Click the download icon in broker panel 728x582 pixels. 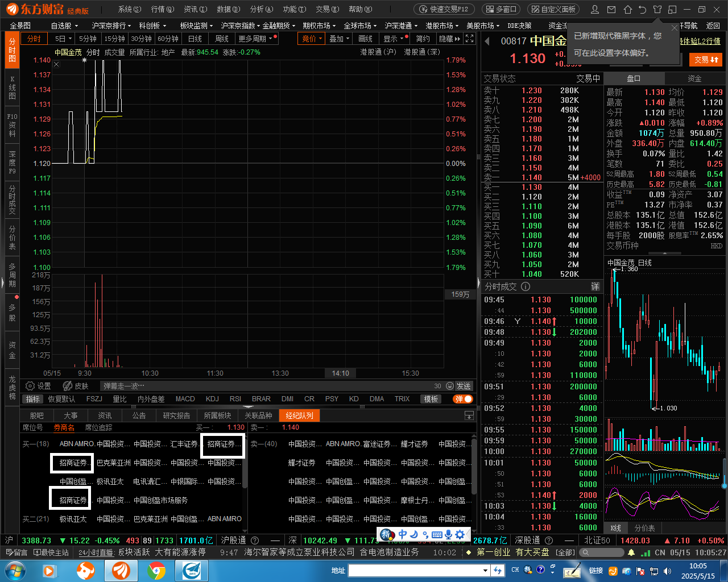pyautogui.click(x=469, y=415)
